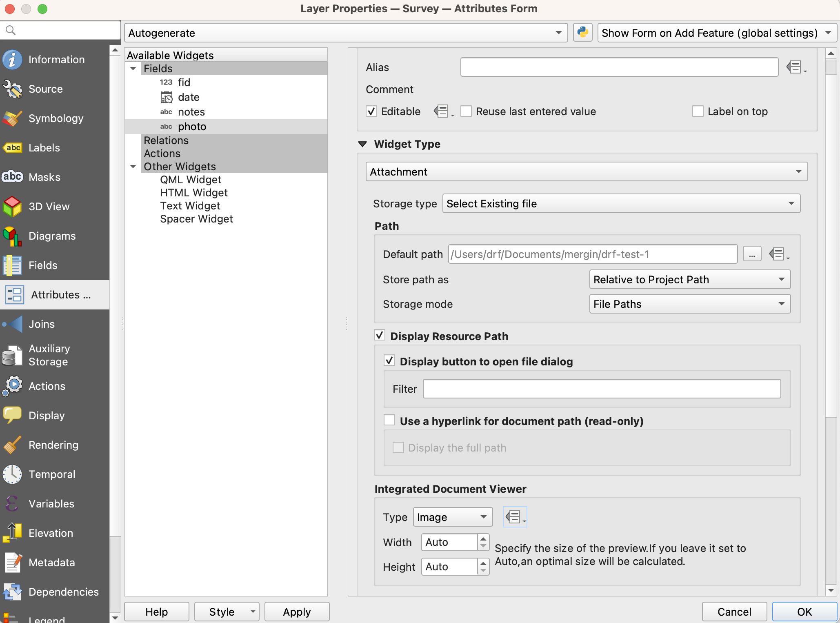Open the Information tab icon
The height and width of the screenshot is (623, 840).
coord(12,60)
